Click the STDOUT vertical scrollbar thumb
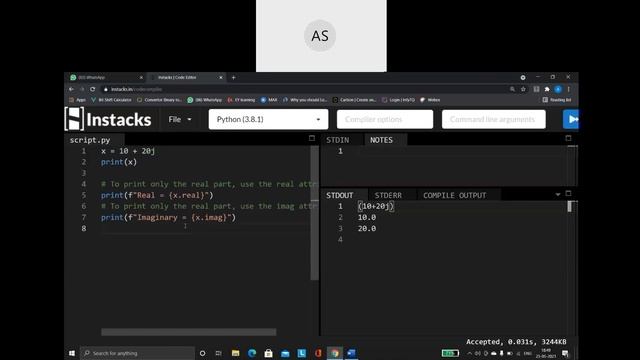The height and width of the screenshot is (360, 640). coord(570,207)
